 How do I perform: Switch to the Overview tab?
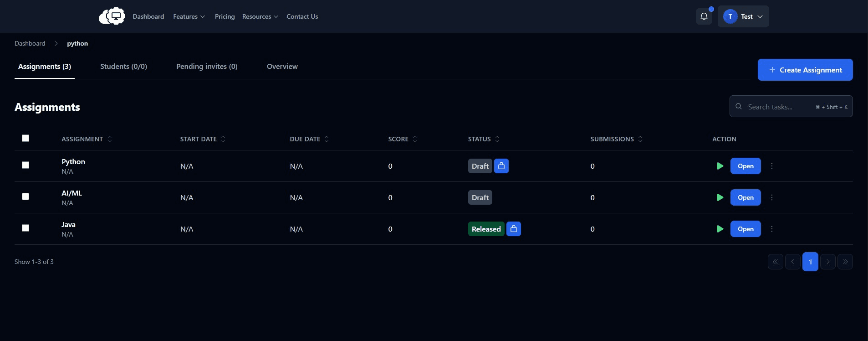282,67
